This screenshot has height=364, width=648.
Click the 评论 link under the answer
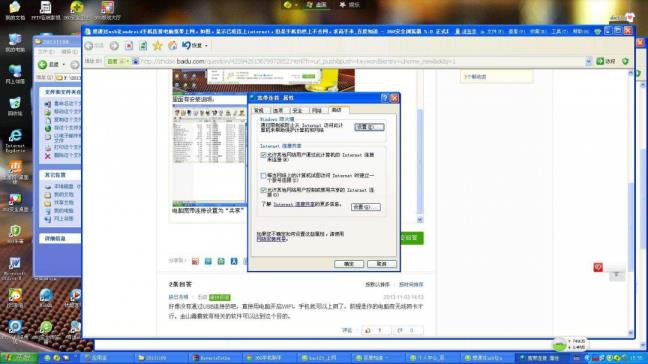[x=347, y=330]
